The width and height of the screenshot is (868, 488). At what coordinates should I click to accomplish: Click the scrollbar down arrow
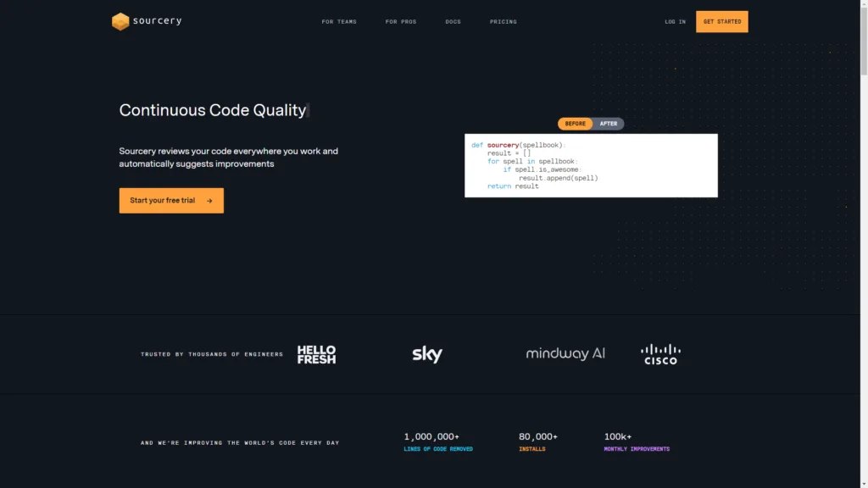(x=864, y=484)
